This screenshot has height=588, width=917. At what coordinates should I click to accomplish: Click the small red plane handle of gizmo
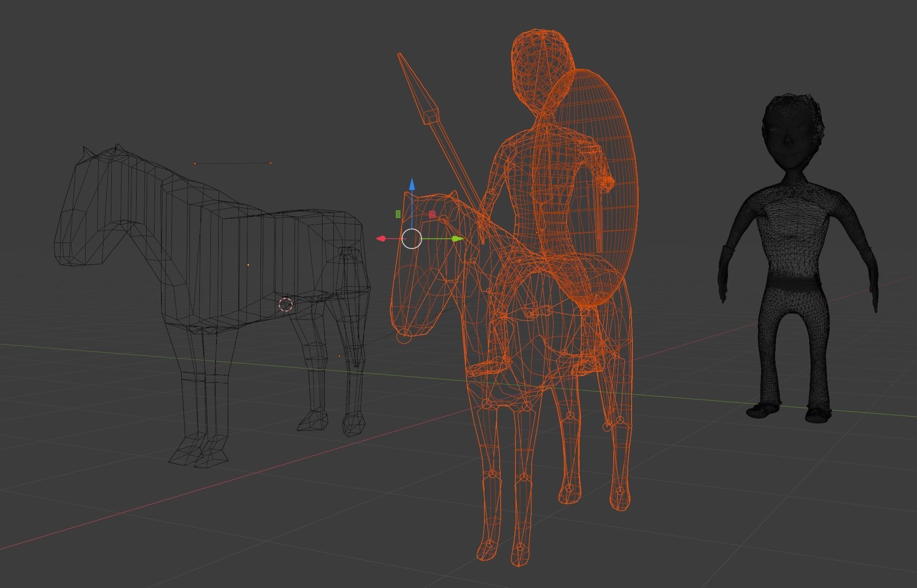(x=432, y=214)
